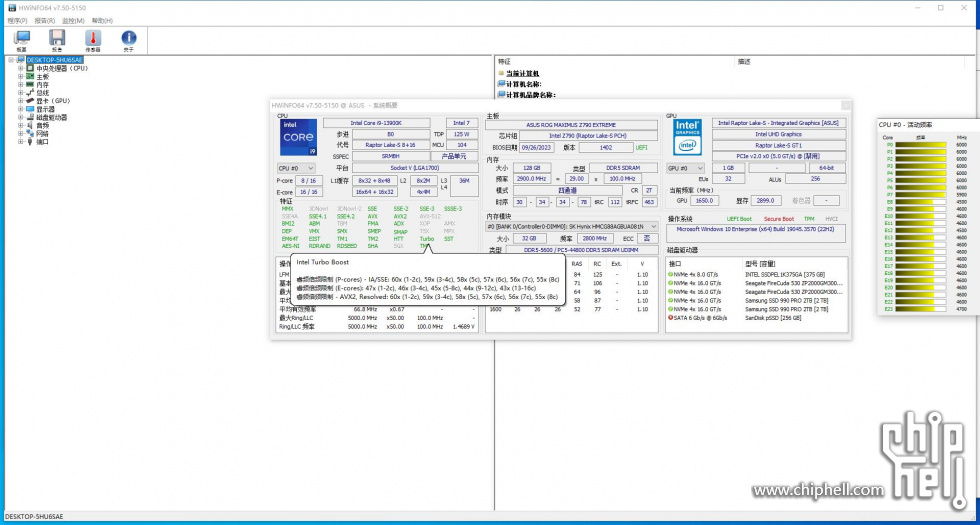Click the Intel Core i9-13900K name field
Screen dimensions: 980x525
[x=376, y=123]
